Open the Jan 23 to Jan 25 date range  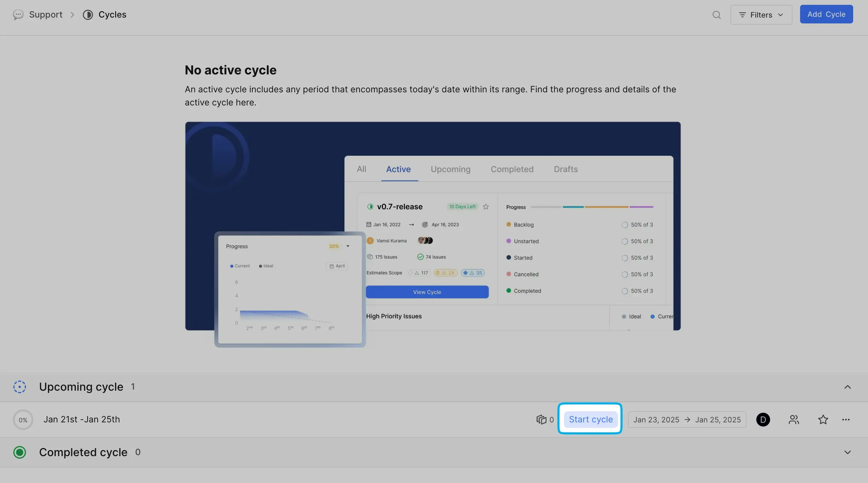[x=687, y=420]
